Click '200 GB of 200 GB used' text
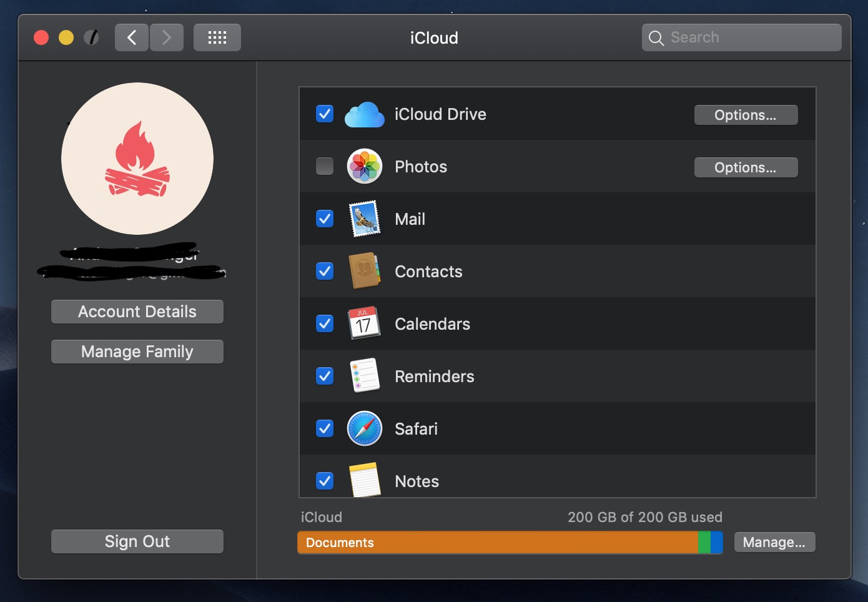Screen dimensions: 868x602 [x=645, y=517]
